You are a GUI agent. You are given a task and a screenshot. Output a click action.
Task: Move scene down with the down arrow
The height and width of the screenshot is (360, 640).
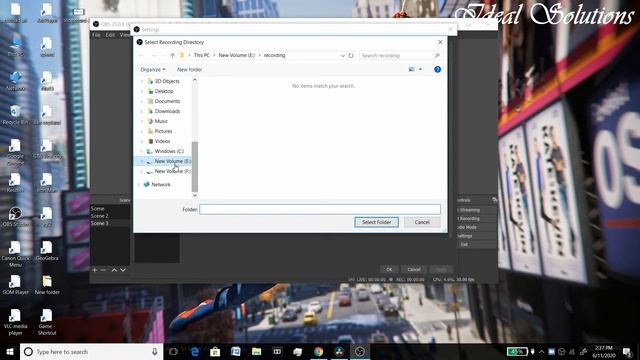tap(123, 270)
